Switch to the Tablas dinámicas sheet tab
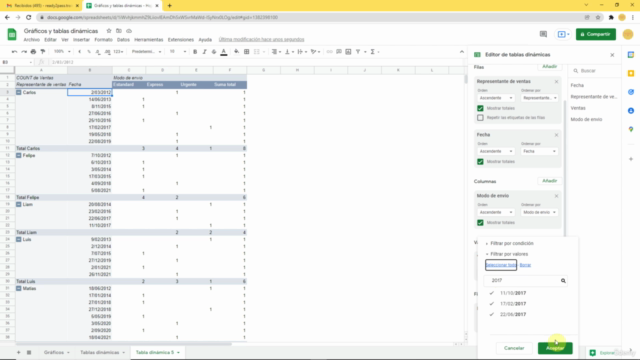640x360 pixels. 102,352
